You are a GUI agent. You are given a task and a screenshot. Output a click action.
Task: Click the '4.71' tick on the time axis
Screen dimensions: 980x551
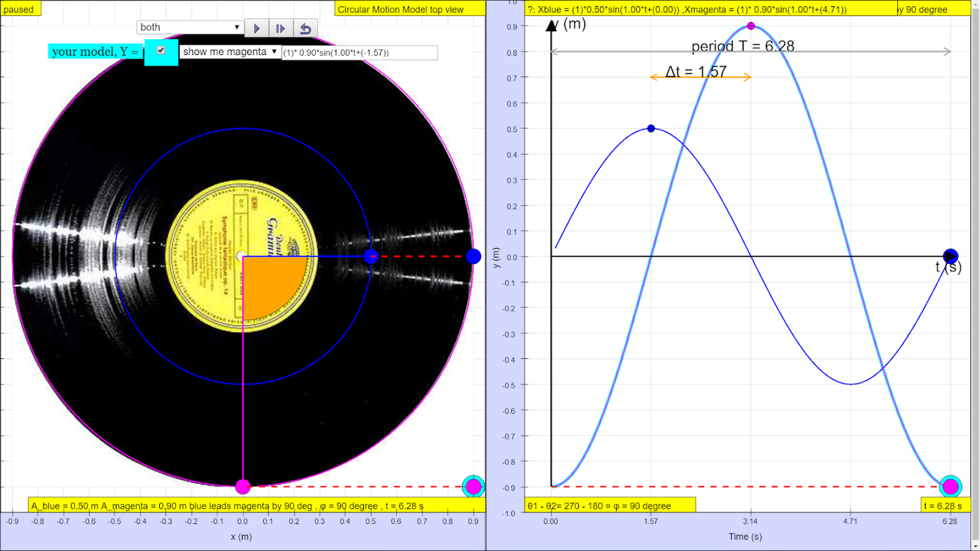(x=851, y=521)
